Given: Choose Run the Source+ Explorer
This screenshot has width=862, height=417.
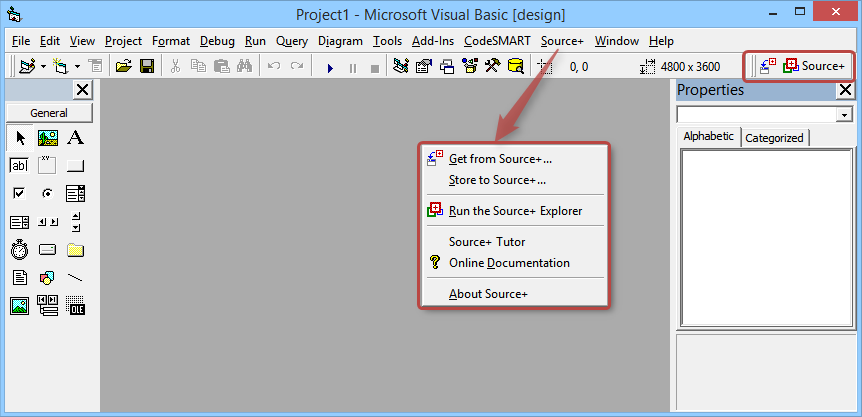Looking at the screenshot, I should point(513,211).
